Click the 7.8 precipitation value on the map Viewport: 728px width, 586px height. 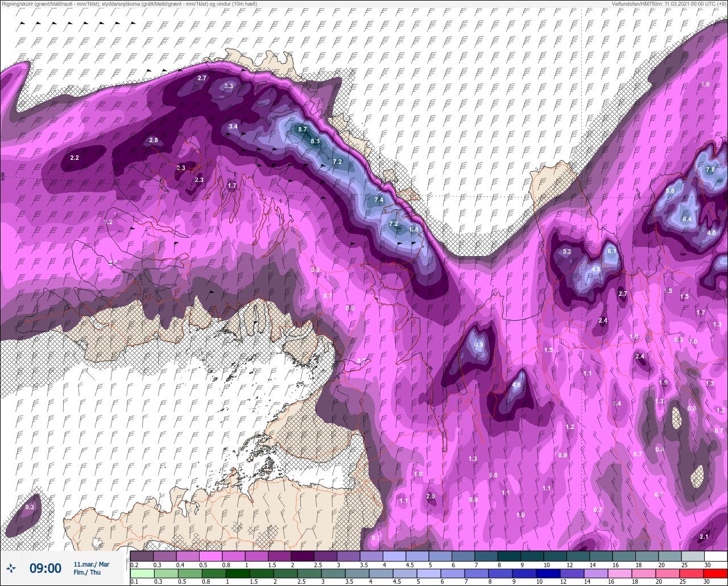pyautogui.click(x=710, y=170)
